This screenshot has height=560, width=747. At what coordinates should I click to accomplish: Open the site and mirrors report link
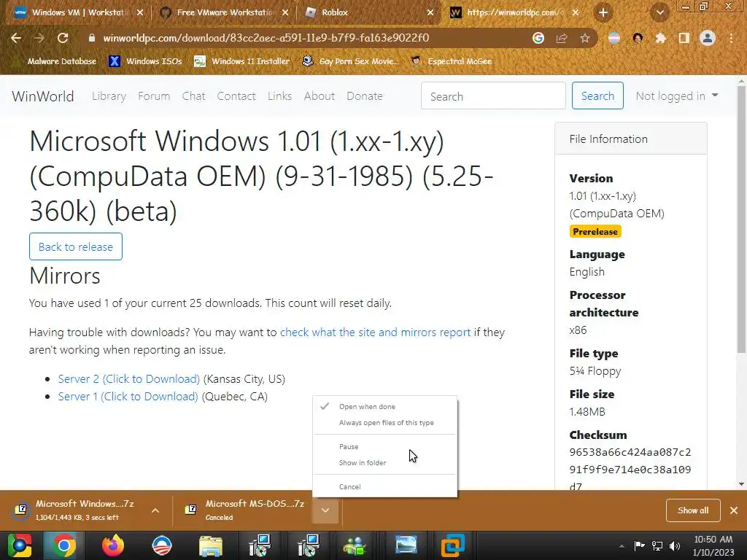click(x=376, y=332)
